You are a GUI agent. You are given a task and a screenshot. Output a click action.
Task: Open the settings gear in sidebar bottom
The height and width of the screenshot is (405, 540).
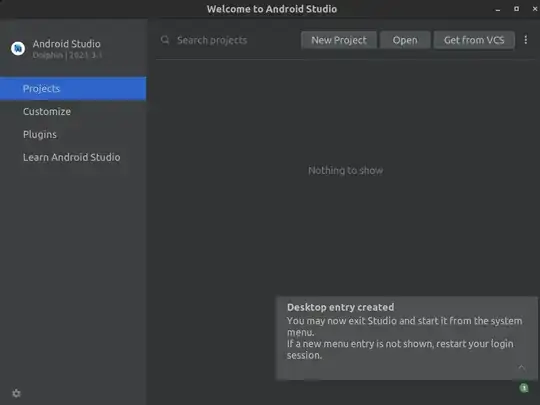click(16, 393)
